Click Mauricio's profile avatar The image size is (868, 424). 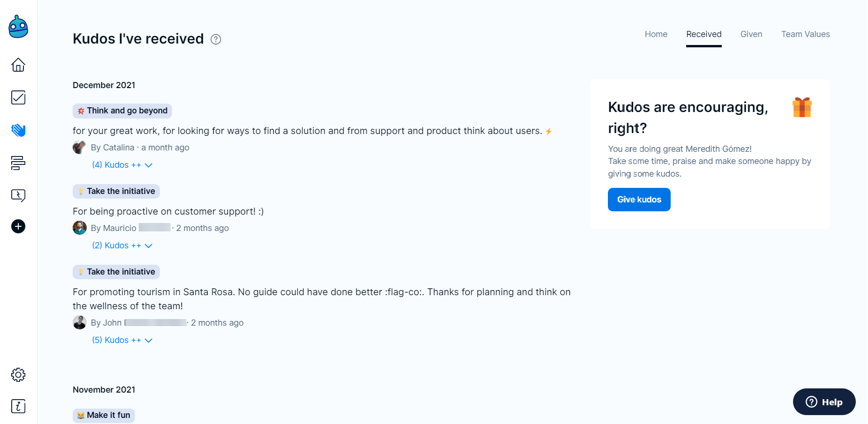click(80, 228)
